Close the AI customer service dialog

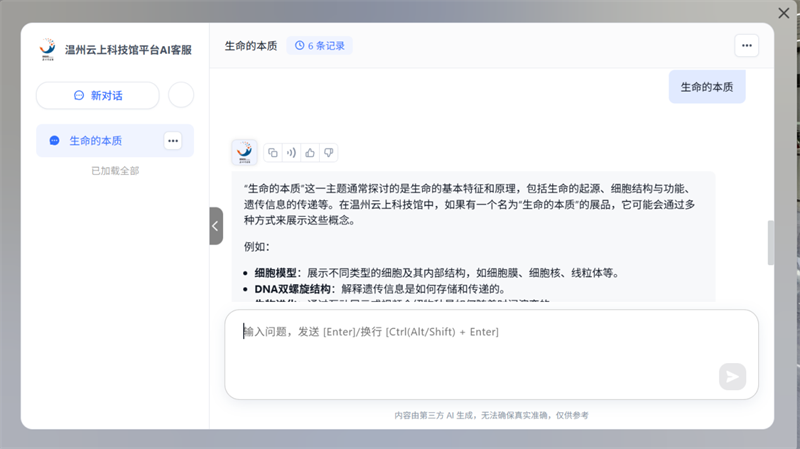784,12
